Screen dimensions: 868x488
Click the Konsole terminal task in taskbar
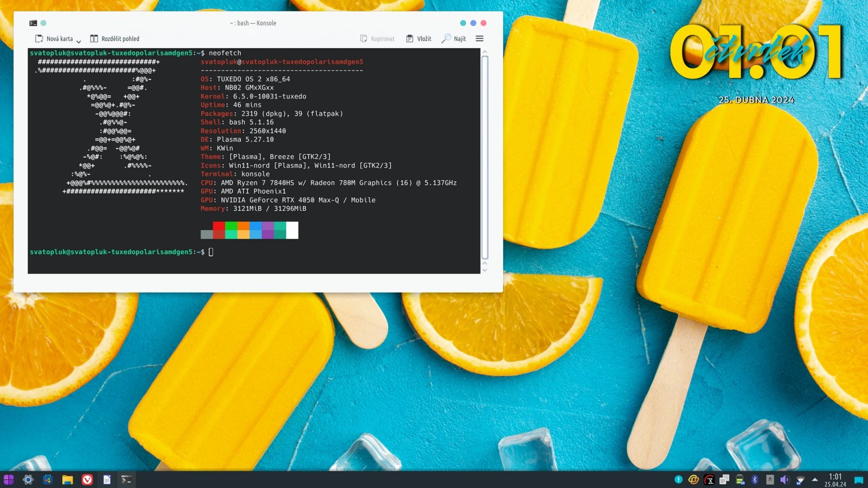click(126, 479)
